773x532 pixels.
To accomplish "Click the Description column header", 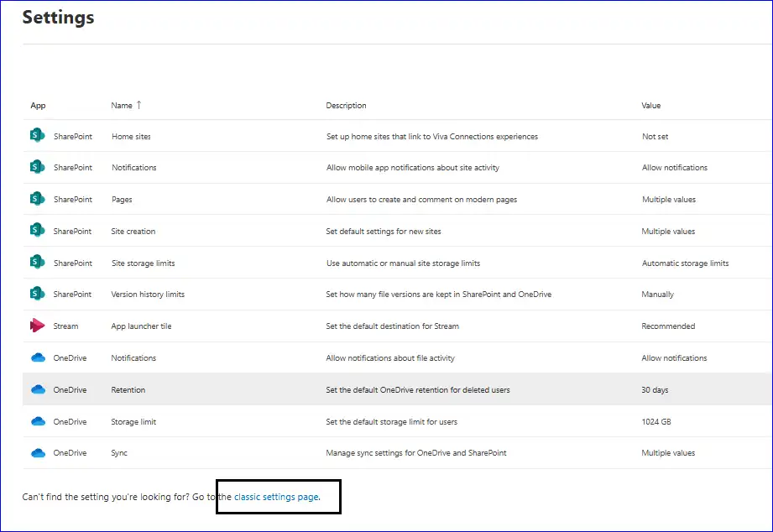I will [346, 106].
